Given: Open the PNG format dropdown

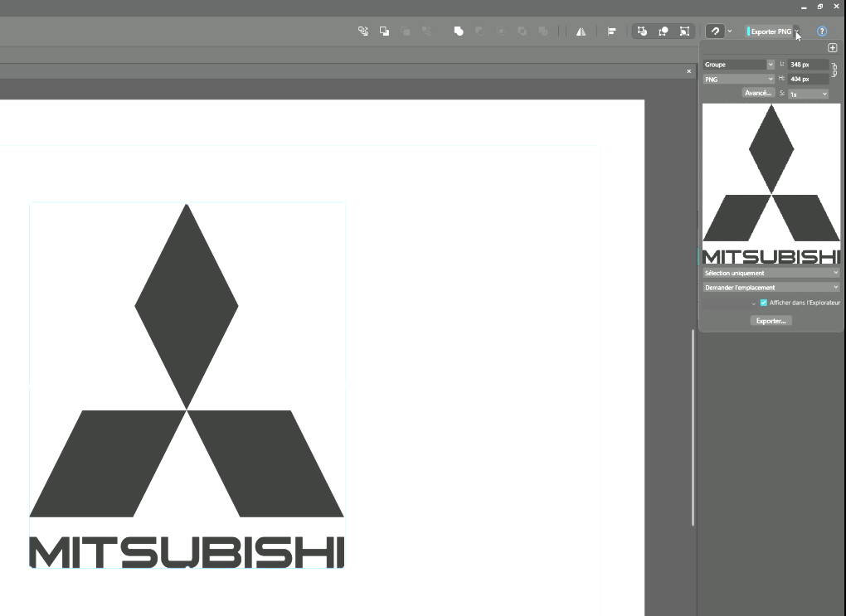Looking at the screenshot, I should tap(738, 80).
